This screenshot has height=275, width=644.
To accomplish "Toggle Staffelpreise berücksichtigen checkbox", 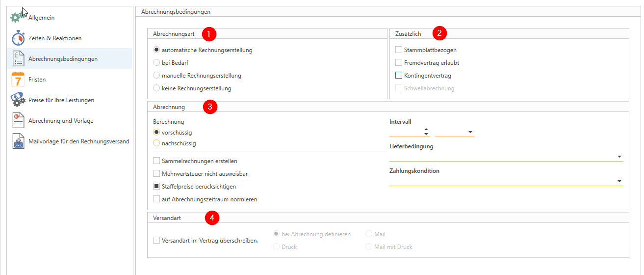I will pos(156,187).
